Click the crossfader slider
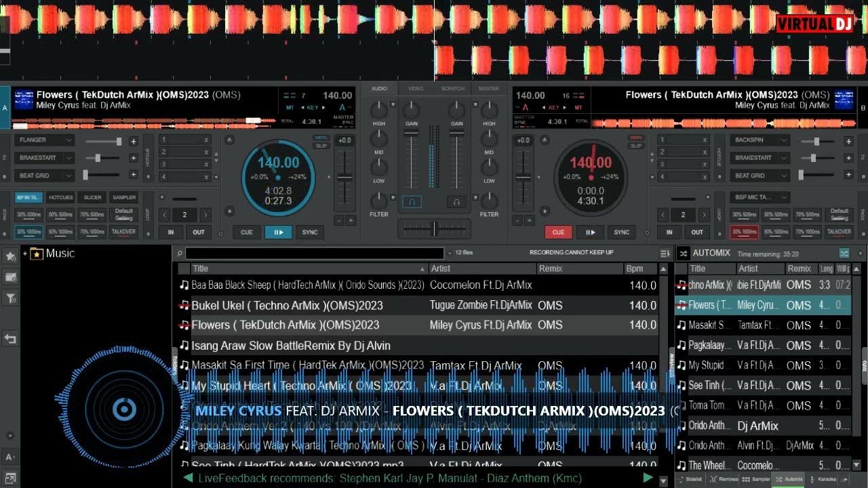The height and width of the screenshot is (488, 868). click(x=434, y=228)
